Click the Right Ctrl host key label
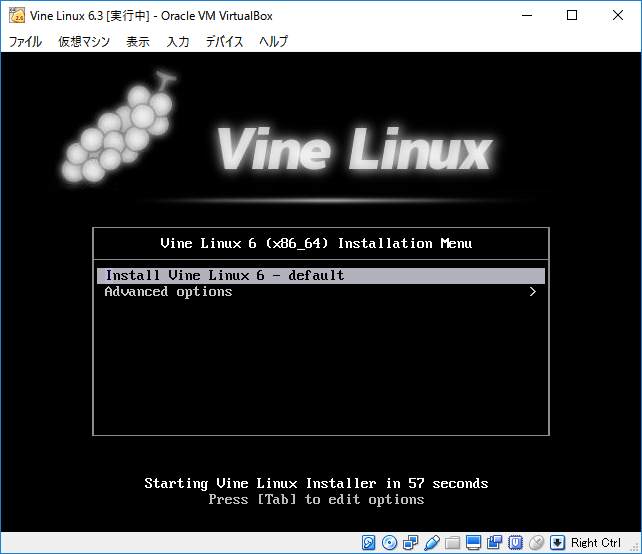This screenshot has height=554, width=642. (596, 543)
